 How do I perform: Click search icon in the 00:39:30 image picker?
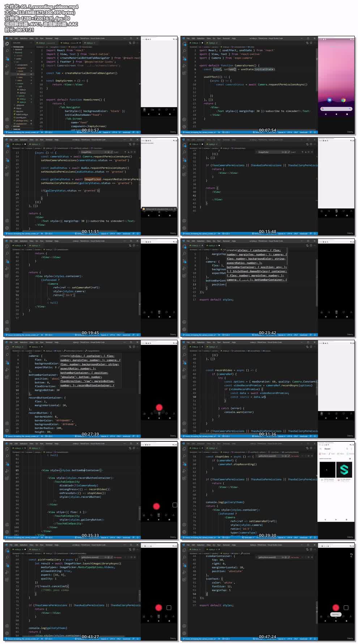tap(347, 449)
